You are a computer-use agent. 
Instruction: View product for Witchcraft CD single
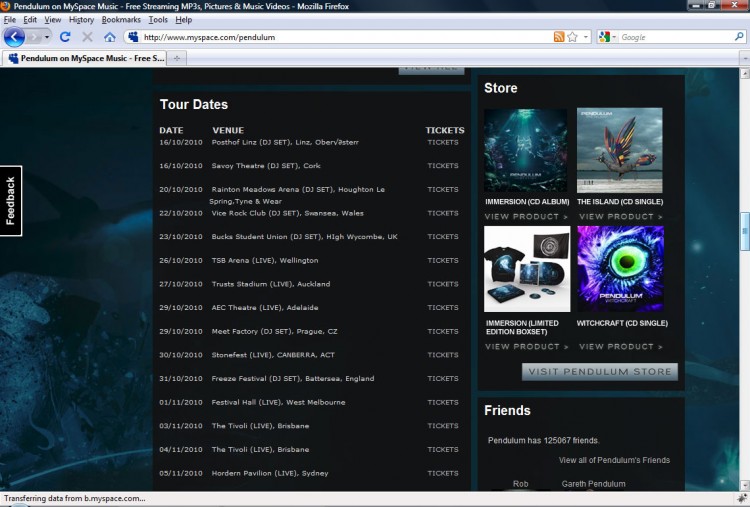tap(621, 346)
